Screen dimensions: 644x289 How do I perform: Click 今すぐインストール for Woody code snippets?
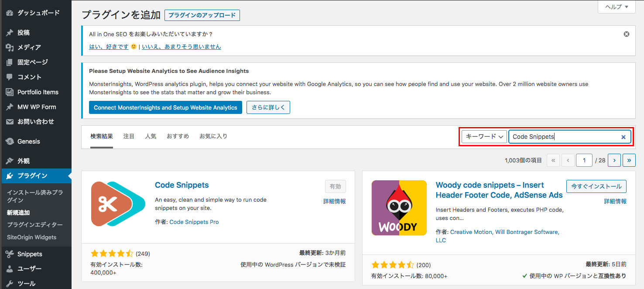click(x=596, y=186)
